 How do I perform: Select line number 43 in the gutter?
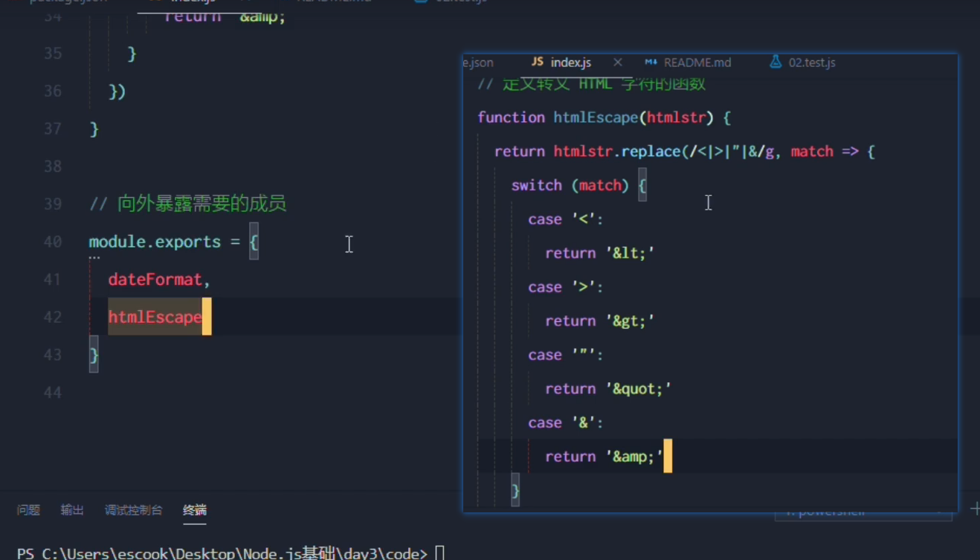(x=53, y=355)
